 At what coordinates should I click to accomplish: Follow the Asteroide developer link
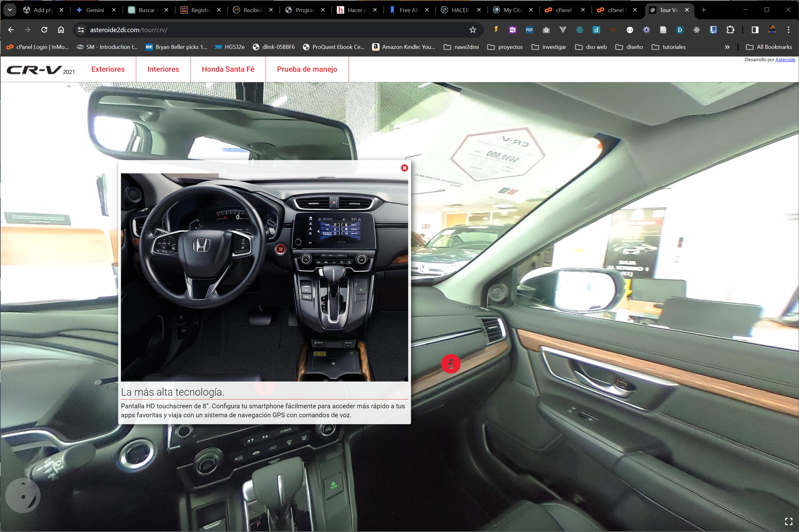785,60
